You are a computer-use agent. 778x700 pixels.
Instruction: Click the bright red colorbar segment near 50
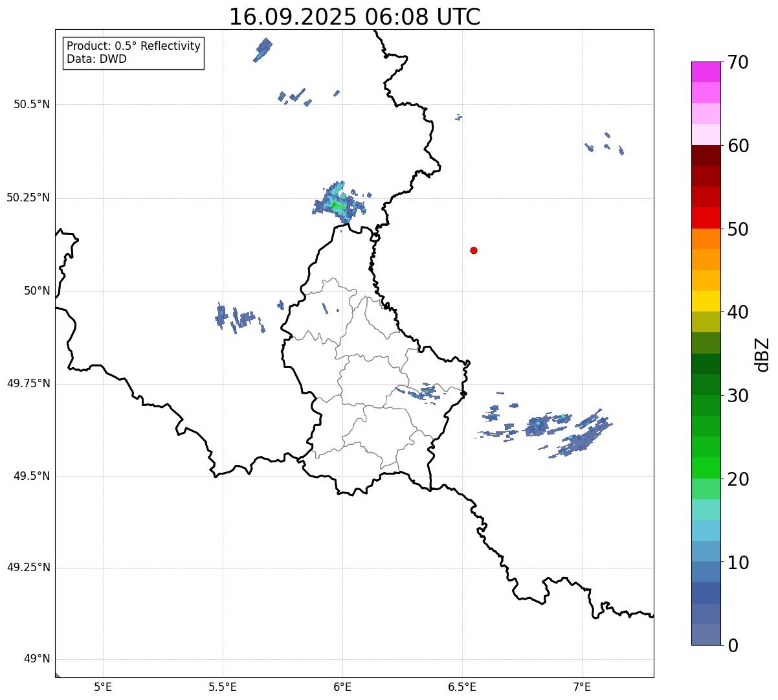tap(706, 218)
